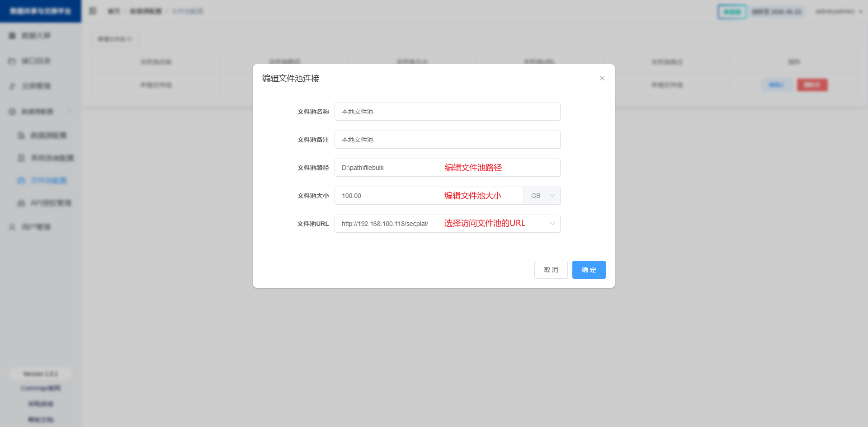The width and height of the screenshot is (868, 427).
Task: Expand the 文件池URL dropdown arrow
Action: (552, 224)
